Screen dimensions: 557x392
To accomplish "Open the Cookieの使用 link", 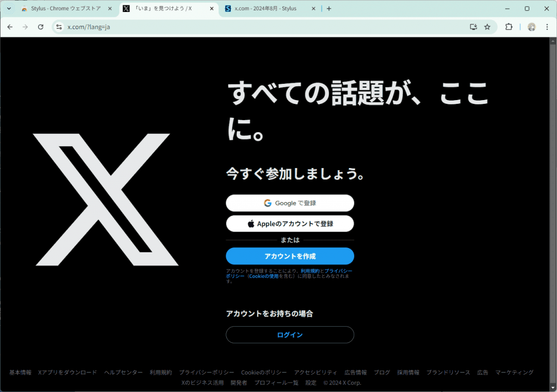I will click(264, 276).
